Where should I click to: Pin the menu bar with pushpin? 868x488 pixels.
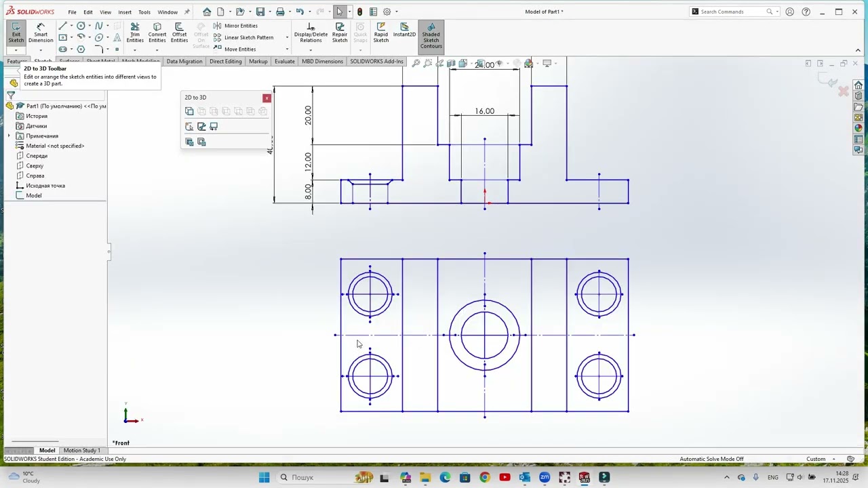(187, 12)
